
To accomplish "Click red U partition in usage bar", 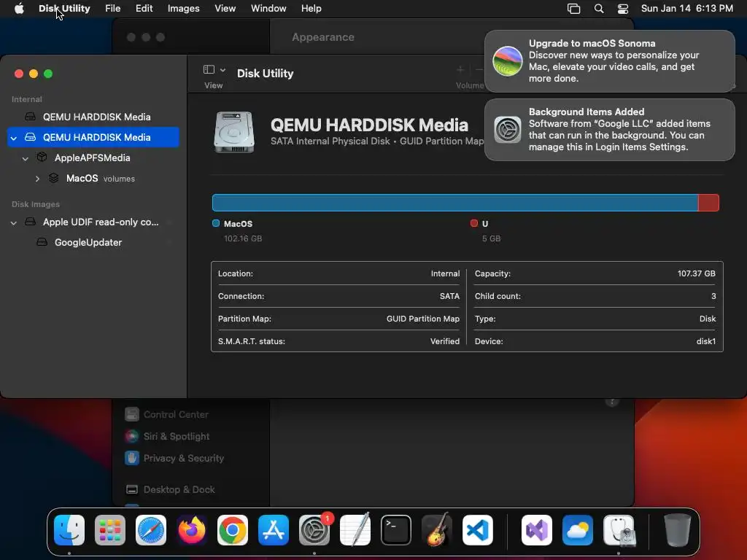I will 708,203.
